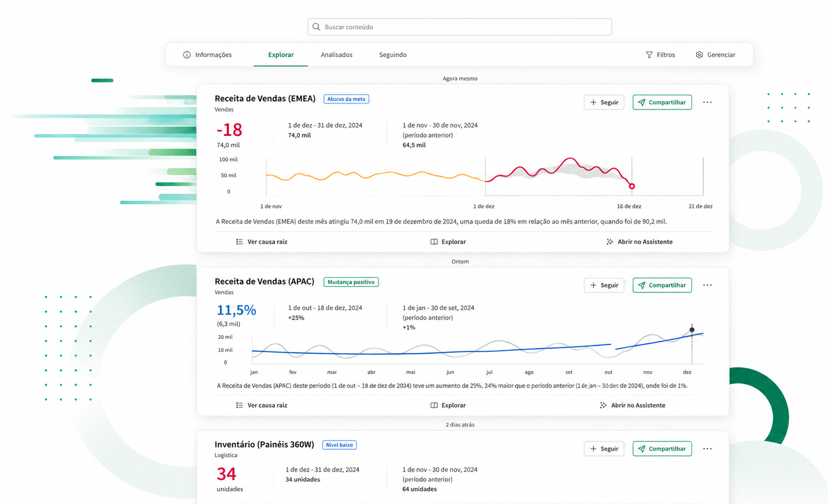
Task: Click the +25% change value on APAC card
Action: 296,318
